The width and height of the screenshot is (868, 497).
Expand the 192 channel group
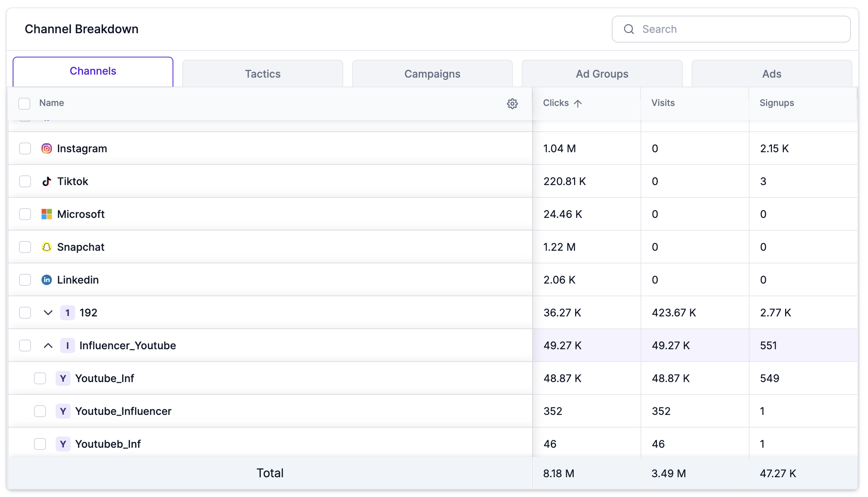48,313
